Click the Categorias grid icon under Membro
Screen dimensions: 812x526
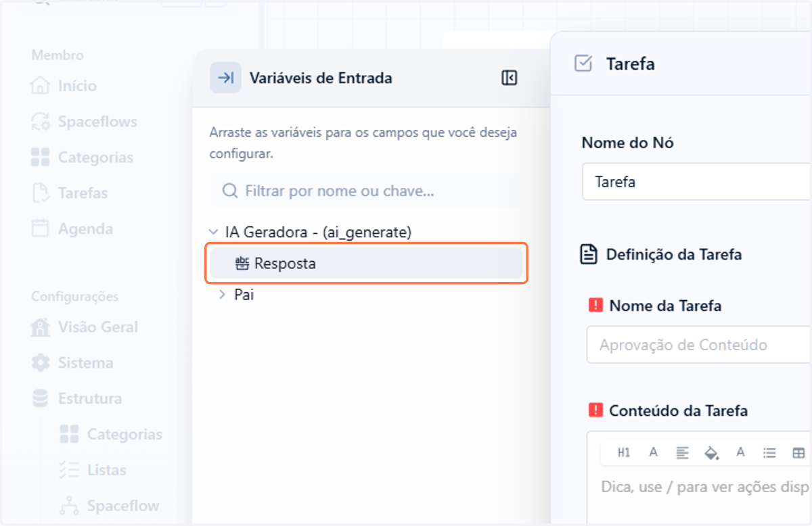[41, 158]
